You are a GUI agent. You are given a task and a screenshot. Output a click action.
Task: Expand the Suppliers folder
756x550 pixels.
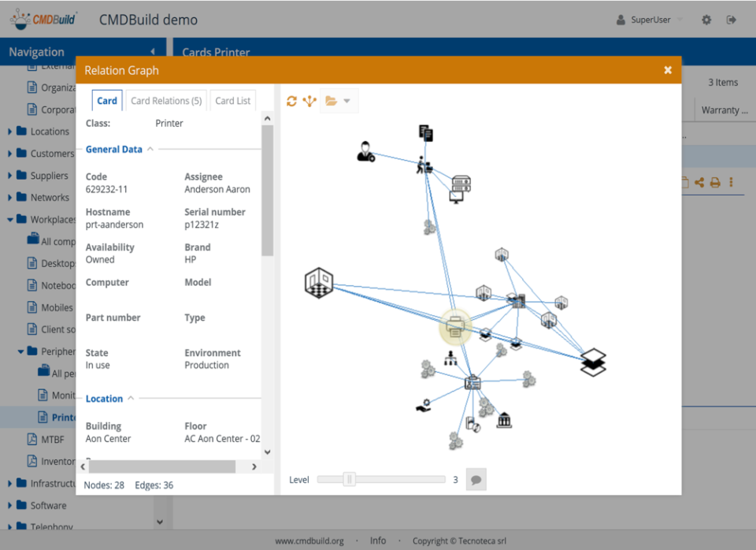click(9, 176)
